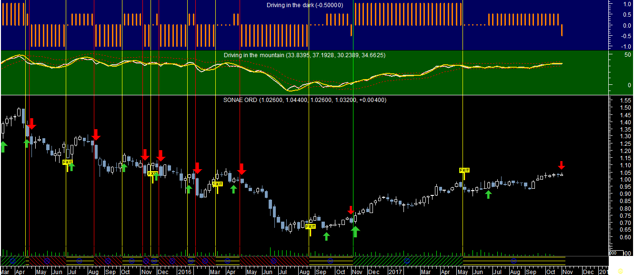Select the green buy arrow at March 2015

point(3,147)
